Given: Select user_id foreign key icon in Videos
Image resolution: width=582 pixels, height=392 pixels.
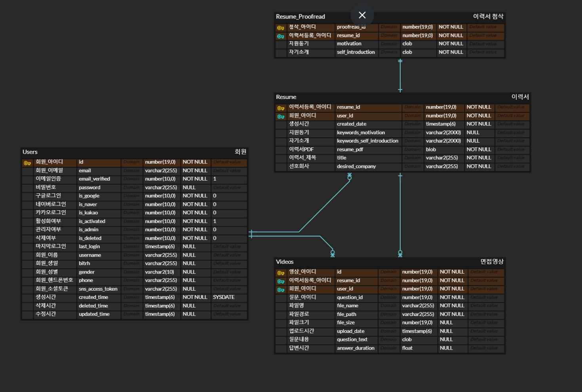Looking at the screenshot, I should [x=281, y=290].
